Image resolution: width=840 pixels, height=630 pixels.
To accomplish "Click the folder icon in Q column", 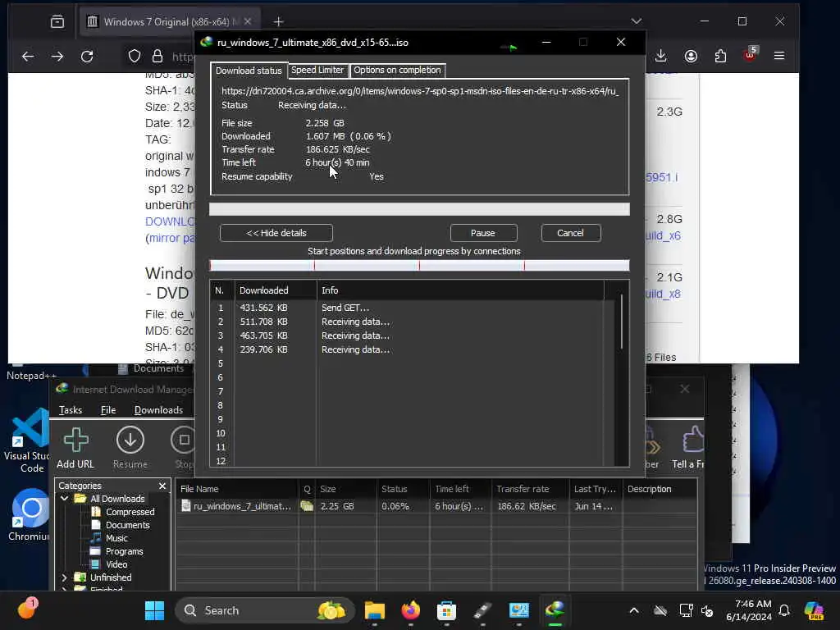I will (307, 505).
